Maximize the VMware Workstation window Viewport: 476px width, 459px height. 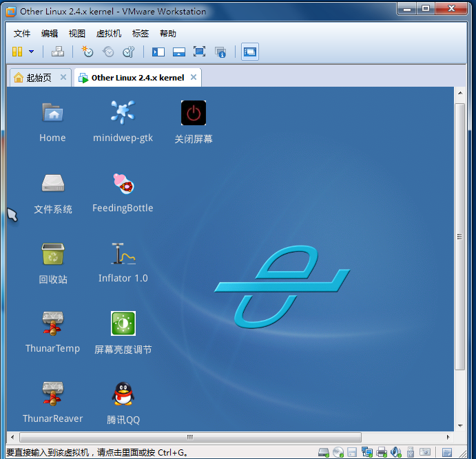click(426, 8)
